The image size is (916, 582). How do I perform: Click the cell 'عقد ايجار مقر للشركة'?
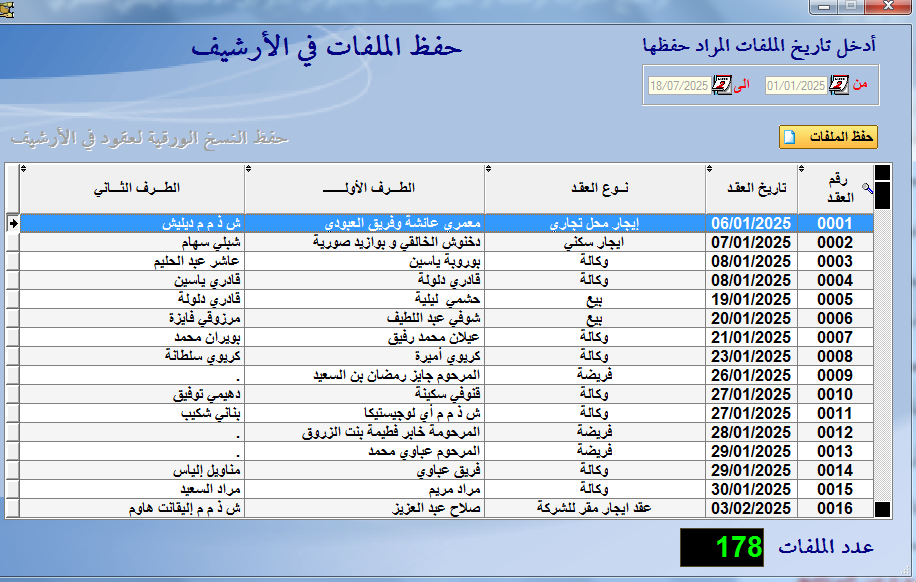(x=595, y=508)
